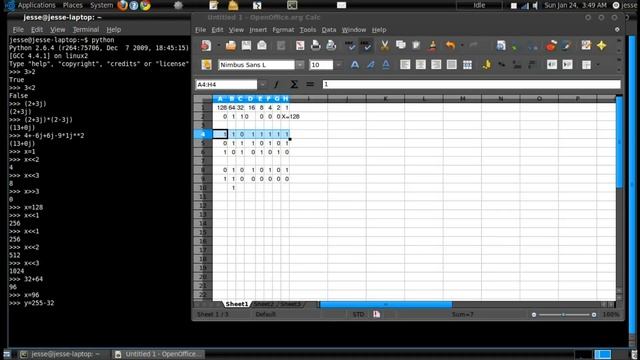Screen dimensions: 640x360
Task: Click the New document icon in Calc
Action: tap(206, 45)
